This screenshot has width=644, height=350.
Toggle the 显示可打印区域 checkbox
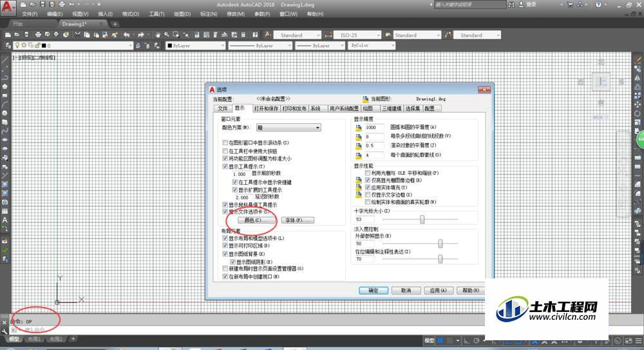pos(225,246)
